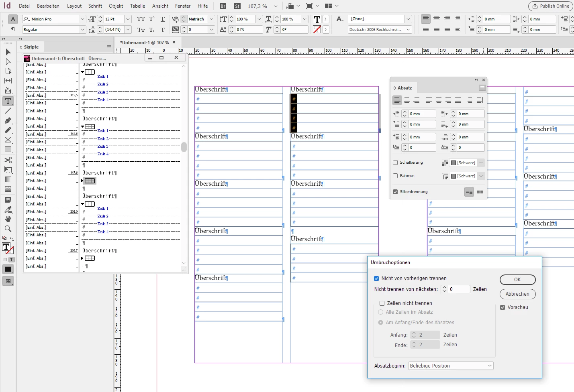Image resolution: width=574 pixels, height=392 pixels.
Task: Apply underline formatting in control bar
Action: [x=163, y=19]
